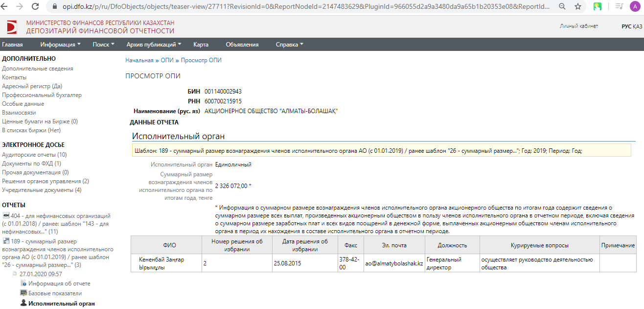Open Взаимосвязи link

(19, 113)
